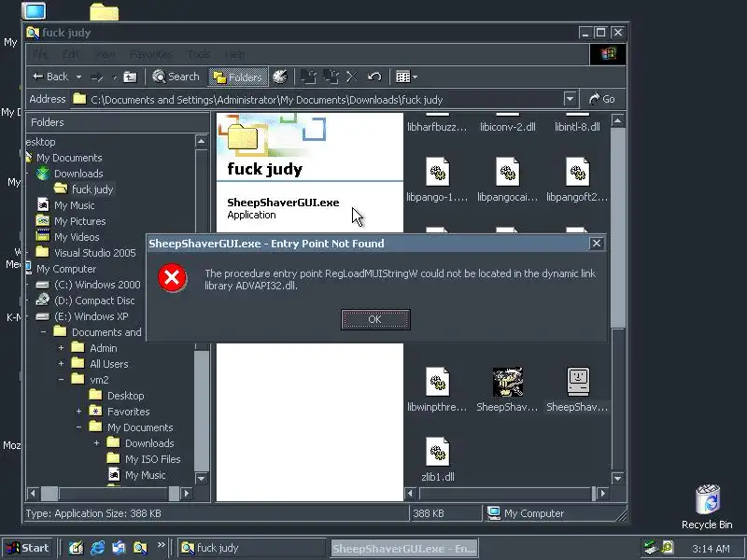Select My Pictures in the folder tree
Viewport: 747px width, 560px height.
point(79,221)
